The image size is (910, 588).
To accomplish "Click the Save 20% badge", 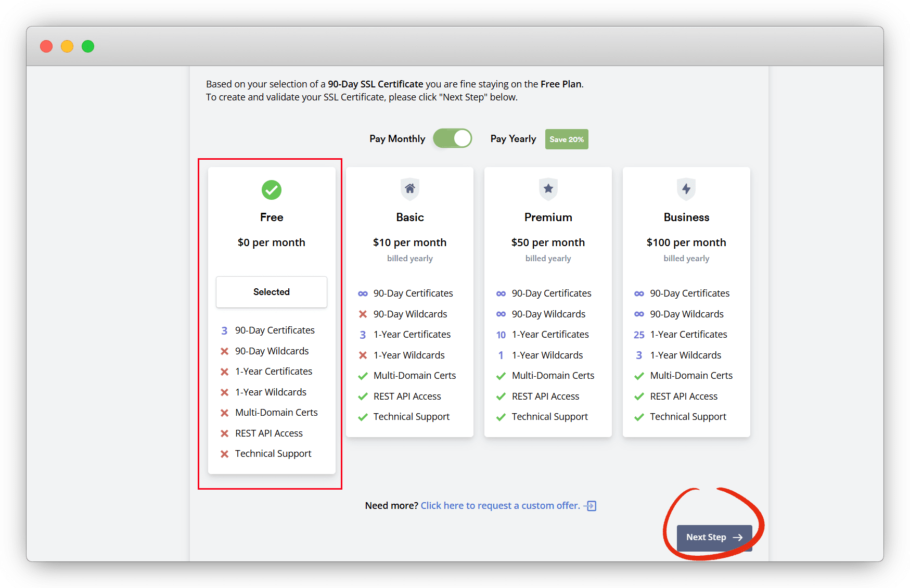I will tap(567, 139).
